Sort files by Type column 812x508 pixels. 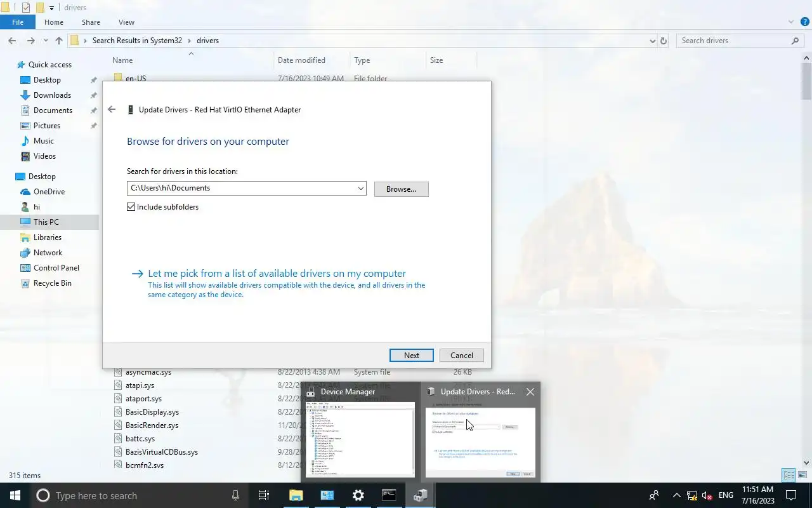362,60
